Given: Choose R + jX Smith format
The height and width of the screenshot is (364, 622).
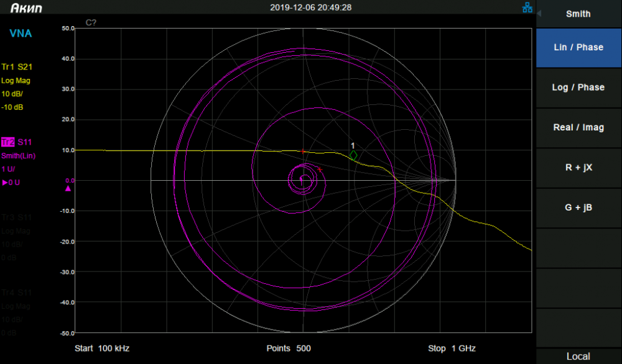Looking at the screenshot, I should coord(578,168).
